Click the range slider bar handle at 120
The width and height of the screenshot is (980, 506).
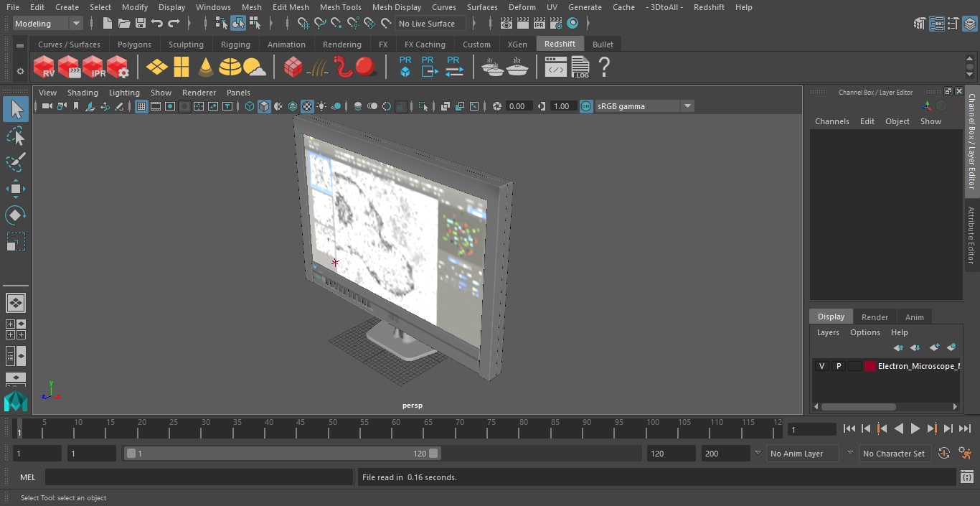coord(434,454)
